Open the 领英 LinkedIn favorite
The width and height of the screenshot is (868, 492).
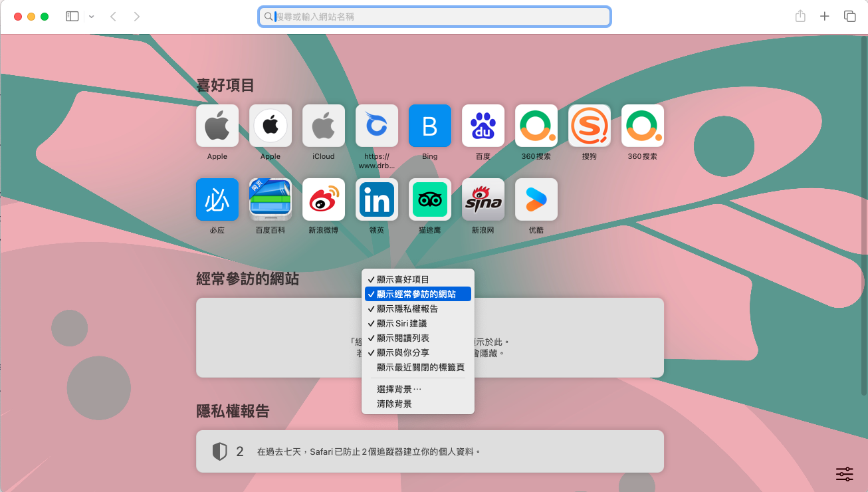tap(377, 199)
